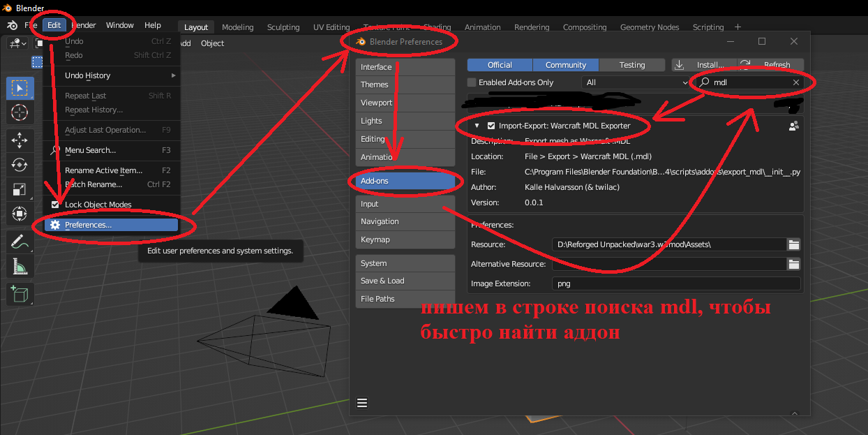Viewport: 868px width, 435px height.
Task: Click the Refresh arrows icon
Action: coord(745,65)
